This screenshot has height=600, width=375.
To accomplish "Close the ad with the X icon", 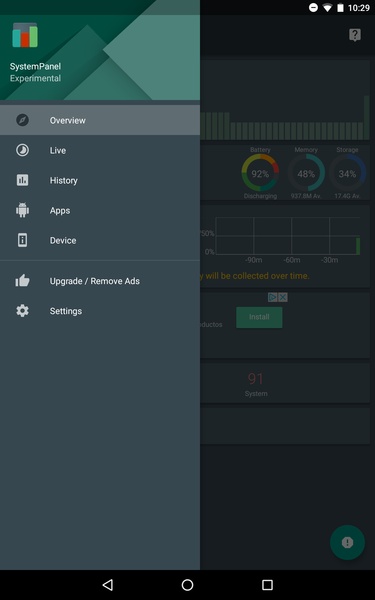I will (x=283, y=297).
